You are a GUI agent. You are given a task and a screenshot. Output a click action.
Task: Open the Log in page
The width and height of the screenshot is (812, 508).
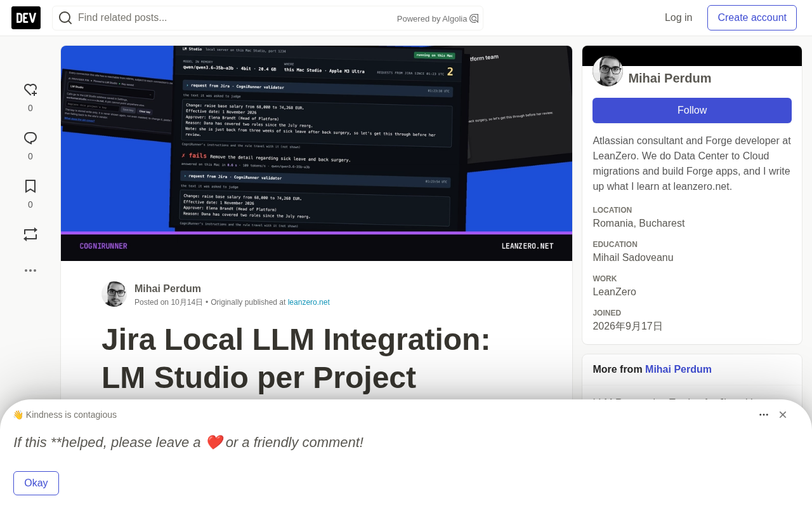click(x=678, y=18)
